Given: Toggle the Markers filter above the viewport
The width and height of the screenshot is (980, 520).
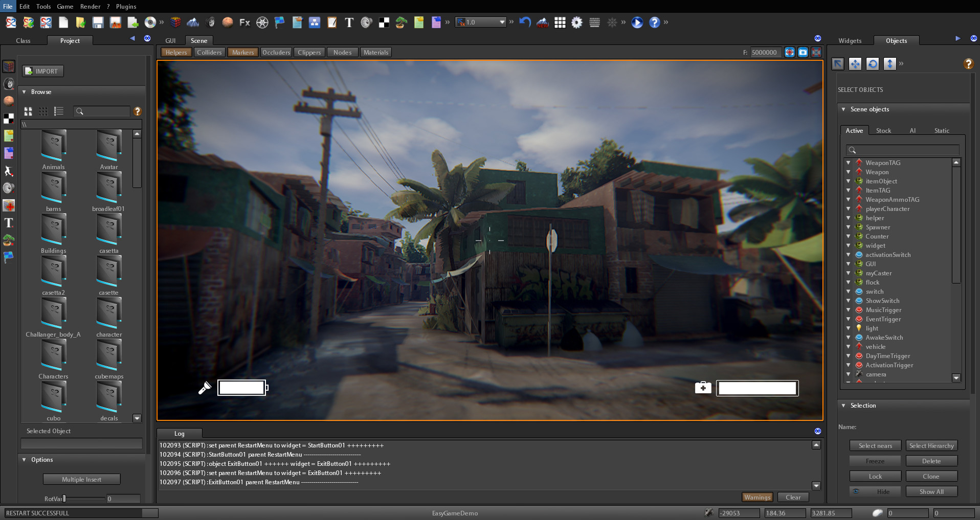Looking at the screenshot, I should [x=242, y=52].
